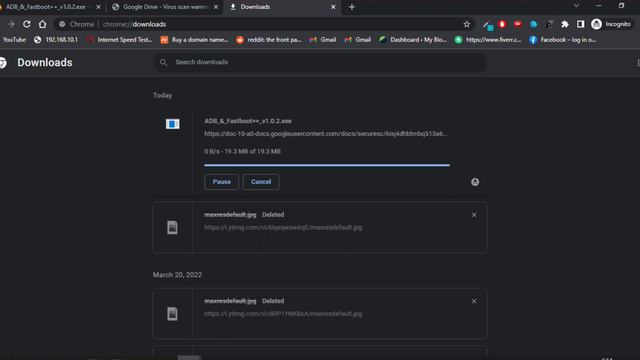Image resolution: width=640 pixels, height=360 pixels.
Task: Remove March 20 maxresdefault.jpg entry from list
Action: [474, 301]
